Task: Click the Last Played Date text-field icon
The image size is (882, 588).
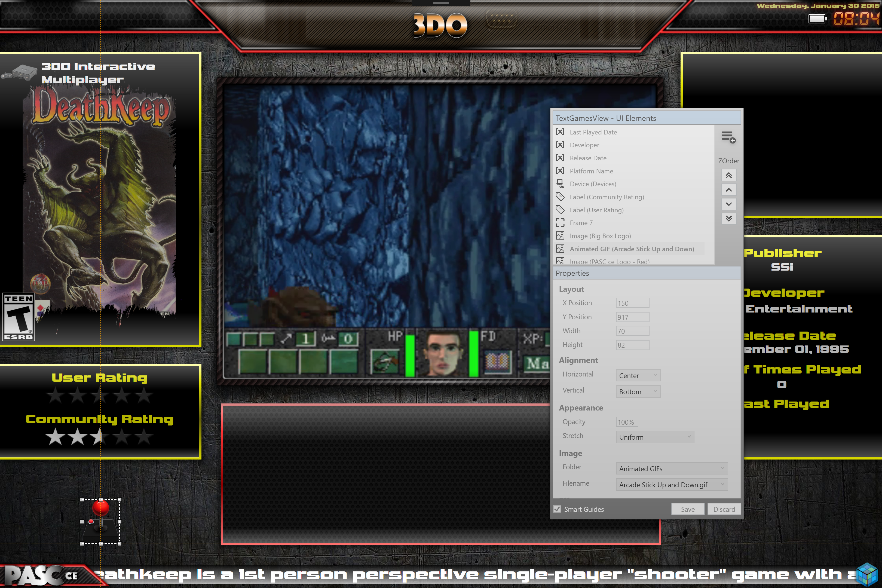Action: (560, 132)
